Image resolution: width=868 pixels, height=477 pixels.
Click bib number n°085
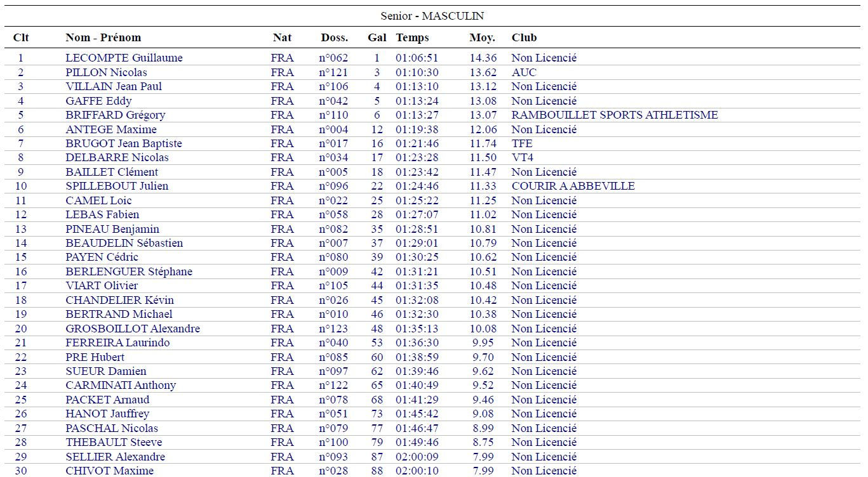point(333,357)
